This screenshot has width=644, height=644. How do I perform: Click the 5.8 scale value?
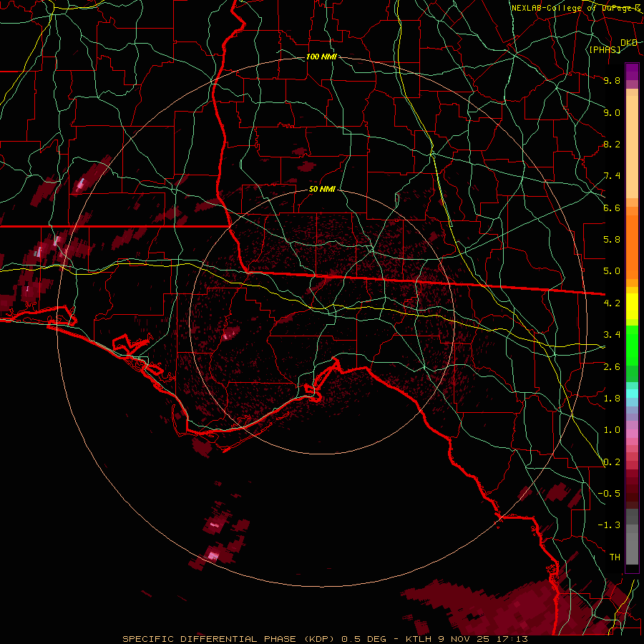(x=612, y=240)
